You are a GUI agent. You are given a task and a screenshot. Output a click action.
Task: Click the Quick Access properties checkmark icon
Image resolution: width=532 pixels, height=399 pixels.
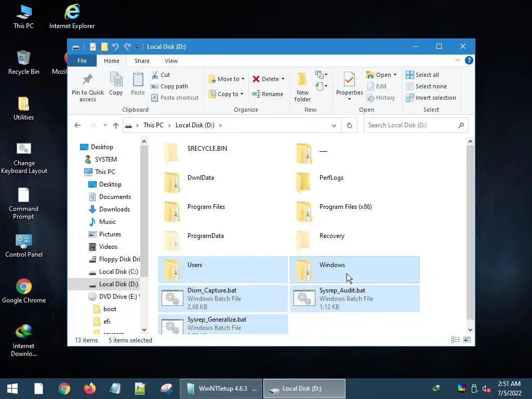[93, 46]
